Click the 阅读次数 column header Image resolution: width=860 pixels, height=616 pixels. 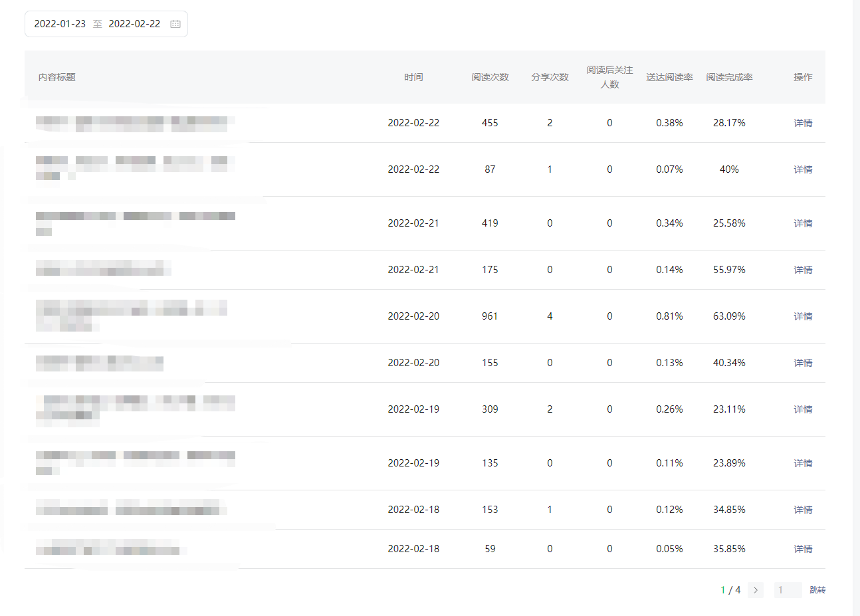(490, 77)
